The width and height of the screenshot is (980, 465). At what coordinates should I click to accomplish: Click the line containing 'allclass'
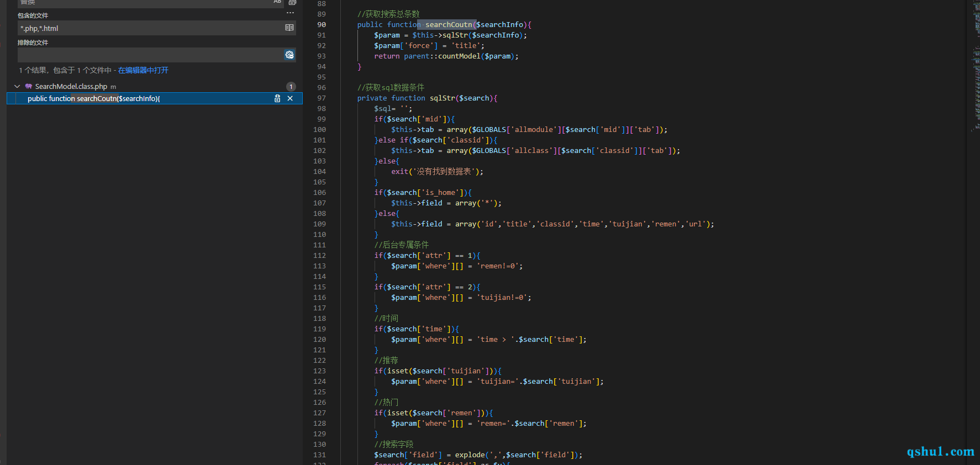[x=536, y=150]
